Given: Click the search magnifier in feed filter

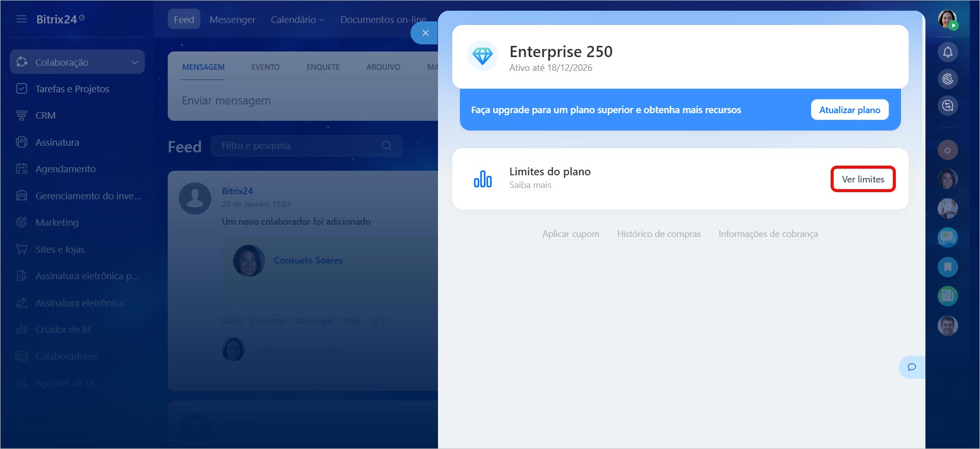Looking at the screenshot, I should click(x=387, y=146).
